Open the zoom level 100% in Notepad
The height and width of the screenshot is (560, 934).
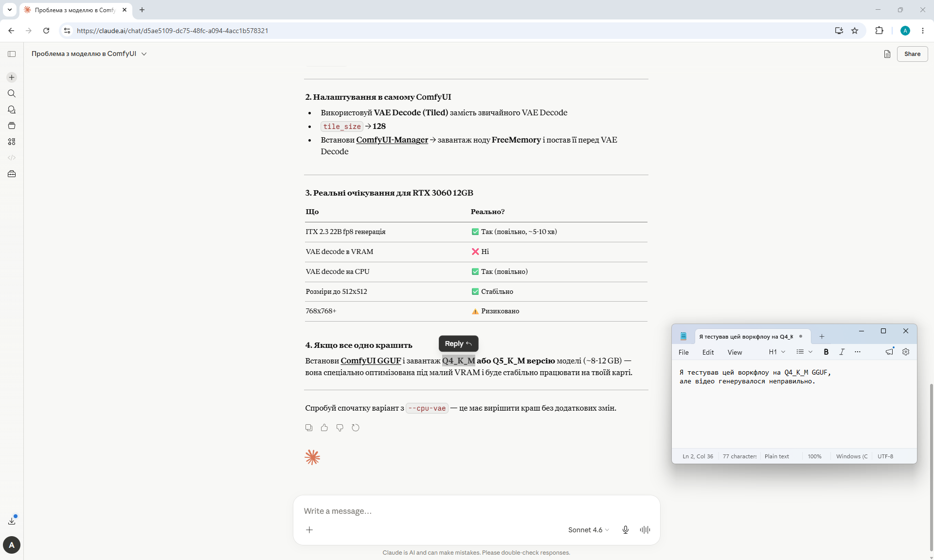click(x=814, y=456)
